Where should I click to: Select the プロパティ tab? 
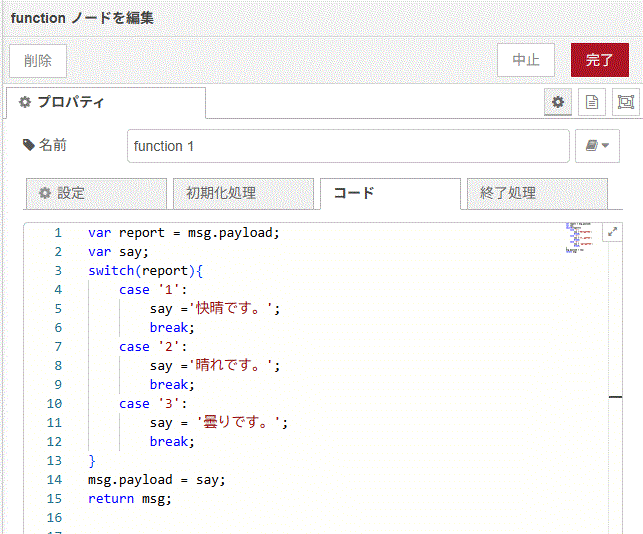[x=105, y=102]
